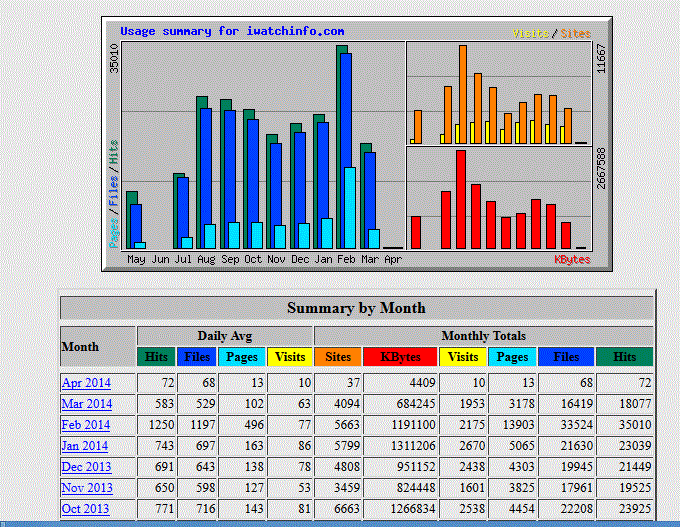Image resolution: width=680 pixels, height=527 pixels.
Task: Select the 496 daily pages cell
Action: pyautogui.click(x=242, y=425)
